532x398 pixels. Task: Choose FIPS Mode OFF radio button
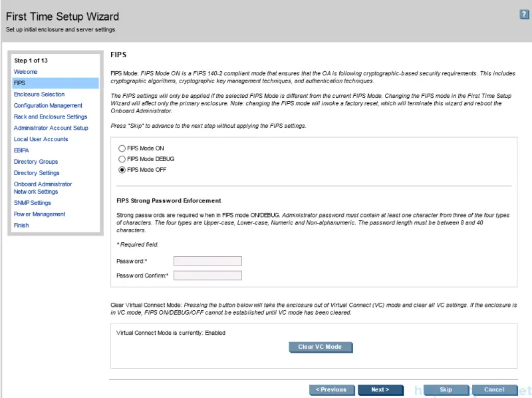click(122, 170)
